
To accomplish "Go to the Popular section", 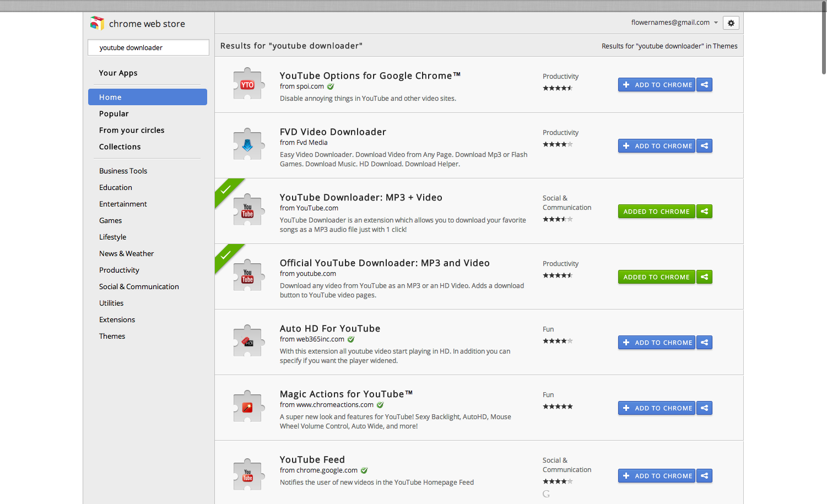I will (114, 113).
